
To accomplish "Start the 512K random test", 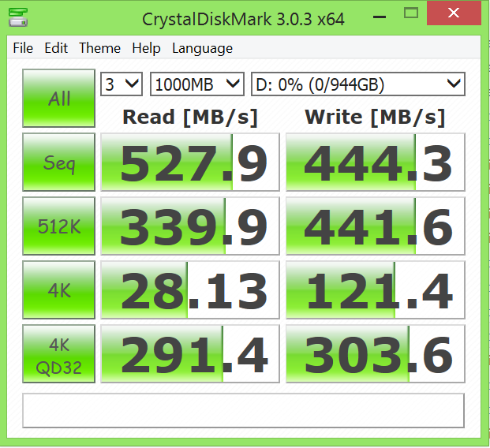I will 58,226.
